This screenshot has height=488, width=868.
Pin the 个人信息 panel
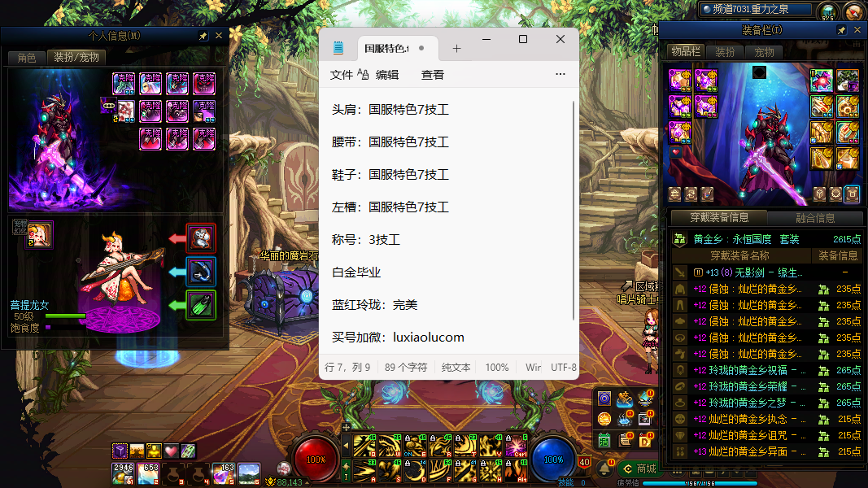[x=203, y=36]
